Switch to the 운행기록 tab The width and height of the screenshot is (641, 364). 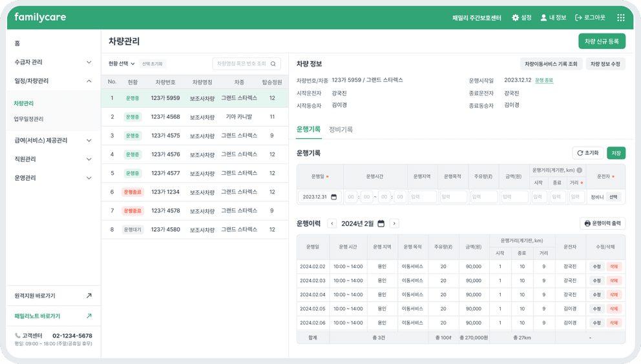[308, 129]
